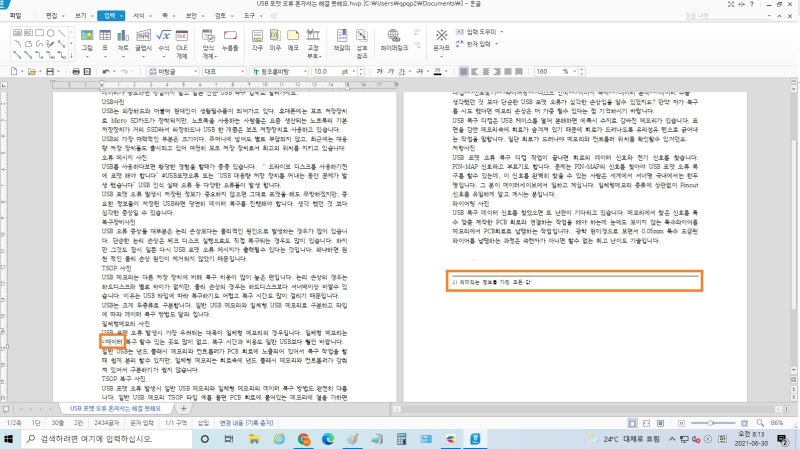This screenshot has width=800, height=449.
Task: Center the paragraph
Action: pyautogui.click(x=486, y=71)
